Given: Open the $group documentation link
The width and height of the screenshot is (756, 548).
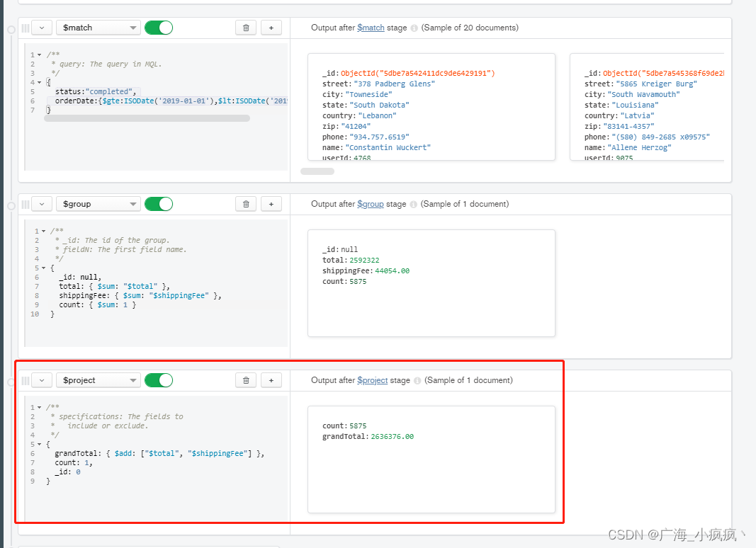Looking at the screenshot, I should coord(371,205).
